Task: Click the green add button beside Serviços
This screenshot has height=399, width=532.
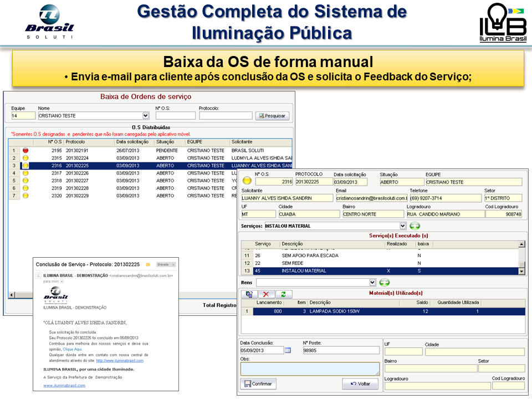Action: coord(415,226)
